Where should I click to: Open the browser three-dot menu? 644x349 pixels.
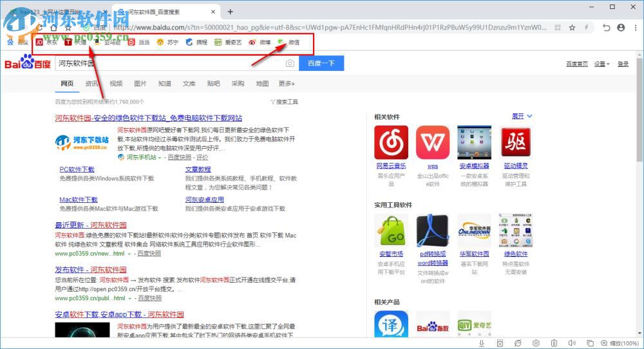tap(636, 28)
